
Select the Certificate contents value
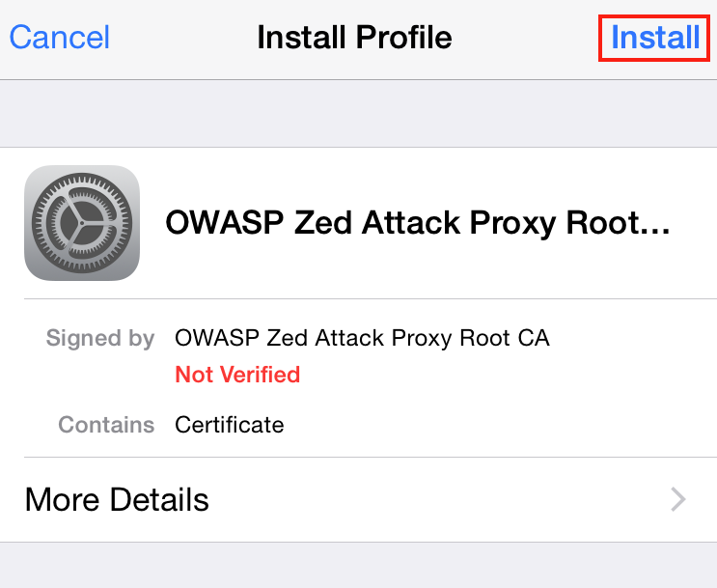click(x=229, y=425)
